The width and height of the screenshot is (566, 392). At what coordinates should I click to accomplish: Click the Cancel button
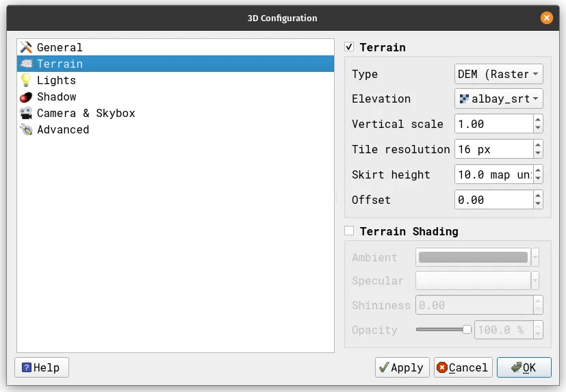[462, 367]
